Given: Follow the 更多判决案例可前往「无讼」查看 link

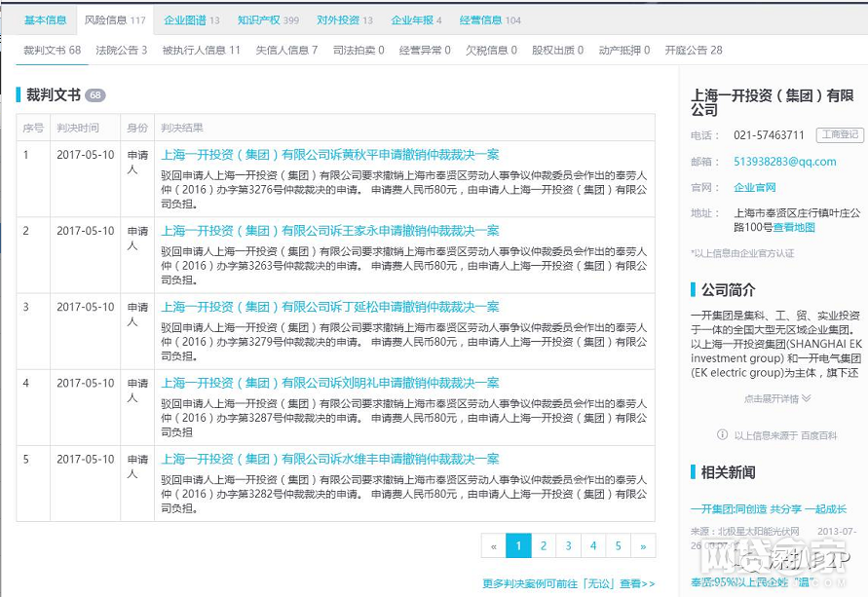Looking at the screenshot, I should 569,583.
